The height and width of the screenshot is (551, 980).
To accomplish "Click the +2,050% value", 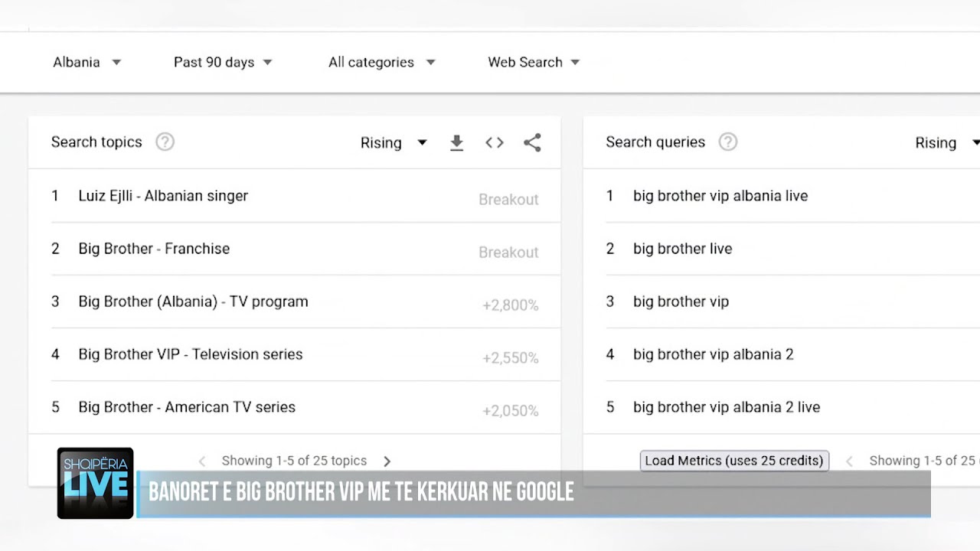I will pyautogui.click(x=510, y=411).
